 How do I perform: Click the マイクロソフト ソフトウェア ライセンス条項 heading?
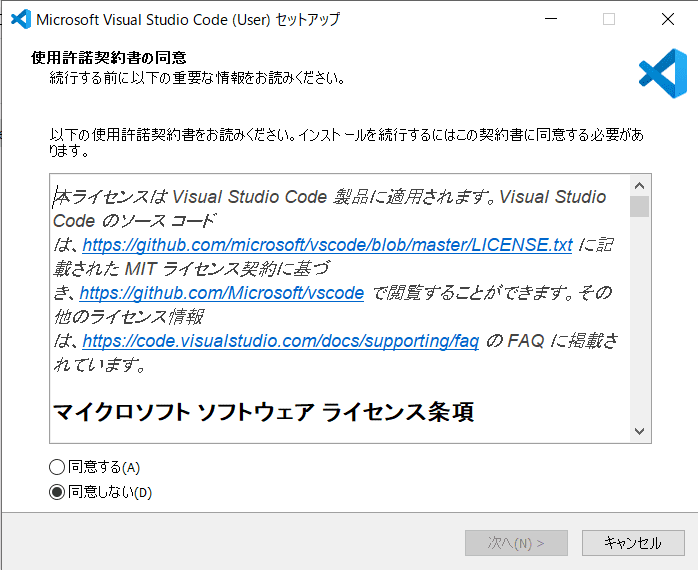point(263,412)
